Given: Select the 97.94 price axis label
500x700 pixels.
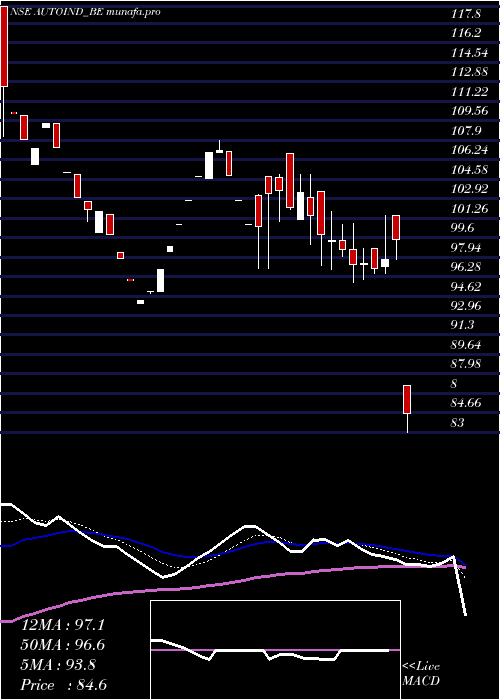Looking at the screenshot, I should click(x=467, y=247).
